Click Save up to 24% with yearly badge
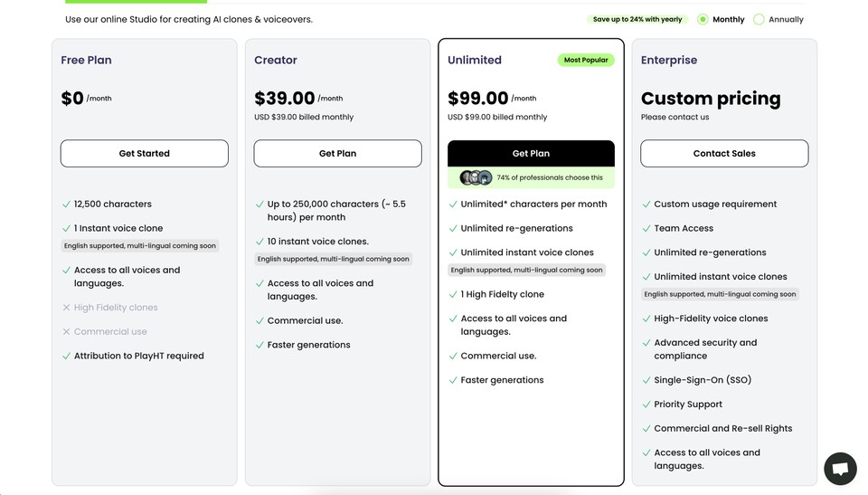 point(637,19)
